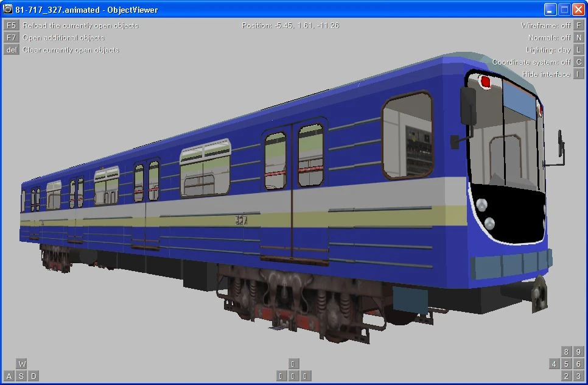Viewport: 588px width, 385px height.
Task: Click the D movement key
Action: click(x=33, y=376)
